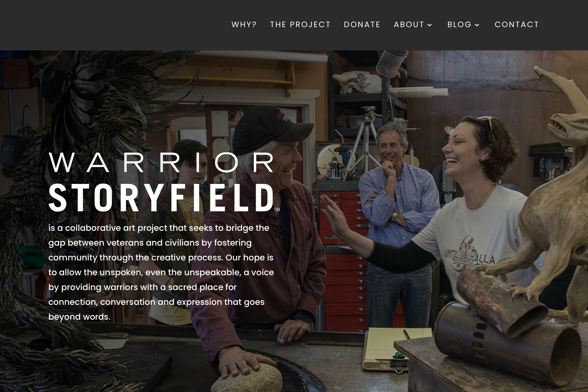Click the collaborative art project description paragraph
588x392 pixels.
coord(161,272)
